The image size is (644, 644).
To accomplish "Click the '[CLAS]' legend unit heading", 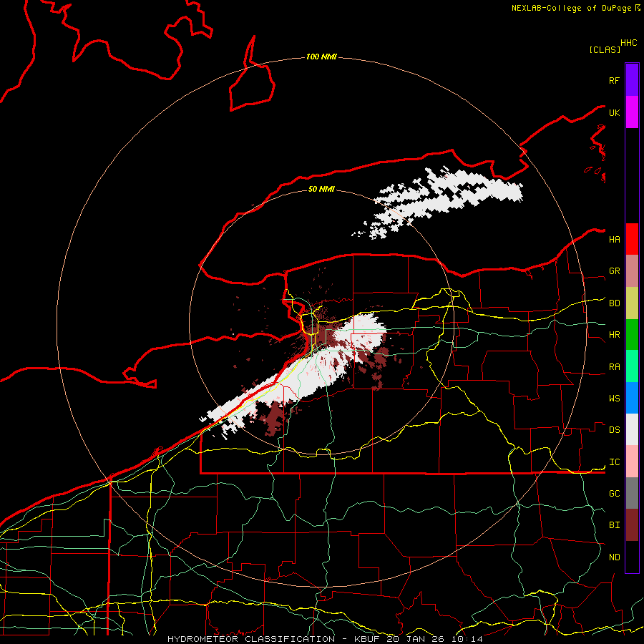I will (x=605, y=49).
